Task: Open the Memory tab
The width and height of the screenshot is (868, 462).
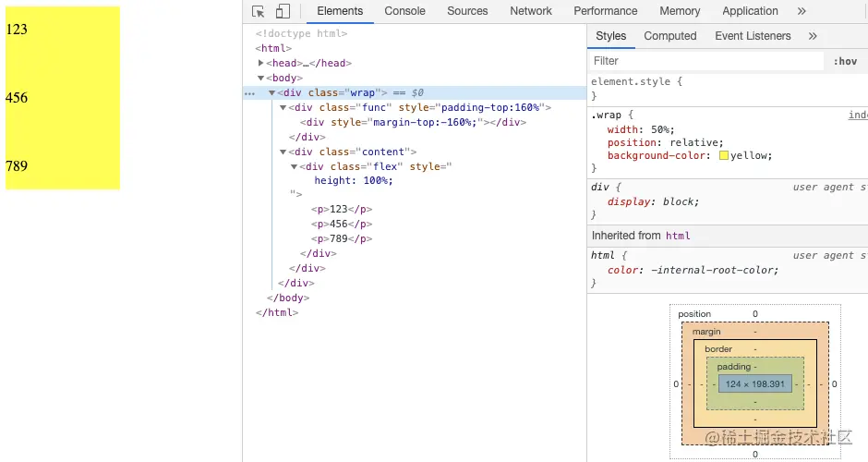Action: 680,11
